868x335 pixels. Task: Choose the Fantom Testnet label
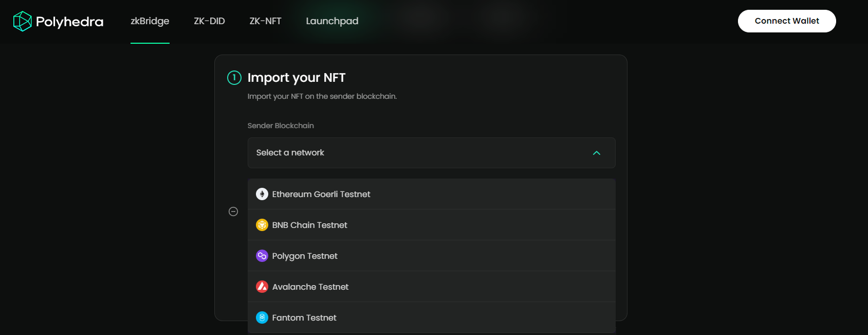click(x=304, y=318)
